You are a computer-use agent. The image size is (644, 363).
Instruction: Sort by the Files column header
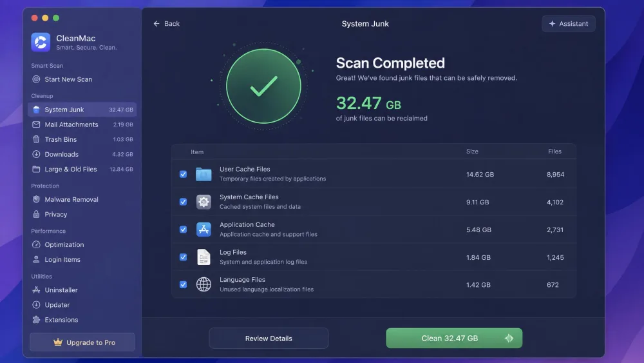[555, 152]
